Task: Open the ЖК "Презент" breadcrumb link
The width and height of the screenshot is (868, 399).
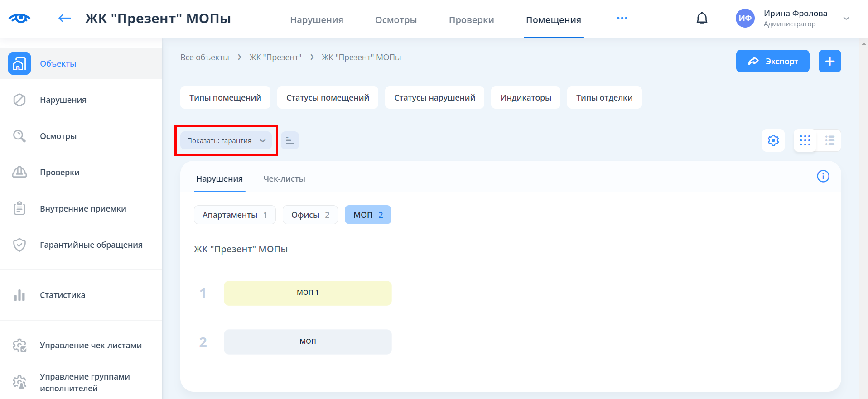Action: [x=275, y=58]
